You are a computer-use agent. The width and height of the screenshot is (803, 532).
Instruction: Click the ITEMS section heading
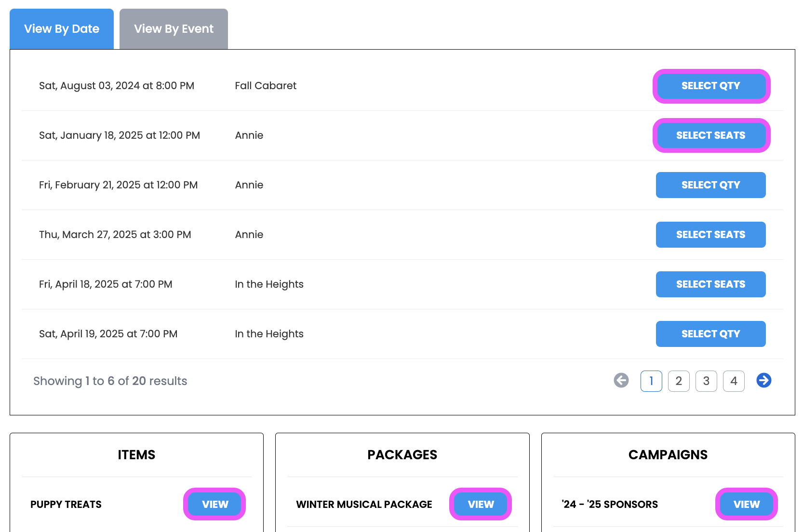click(136, 455)
